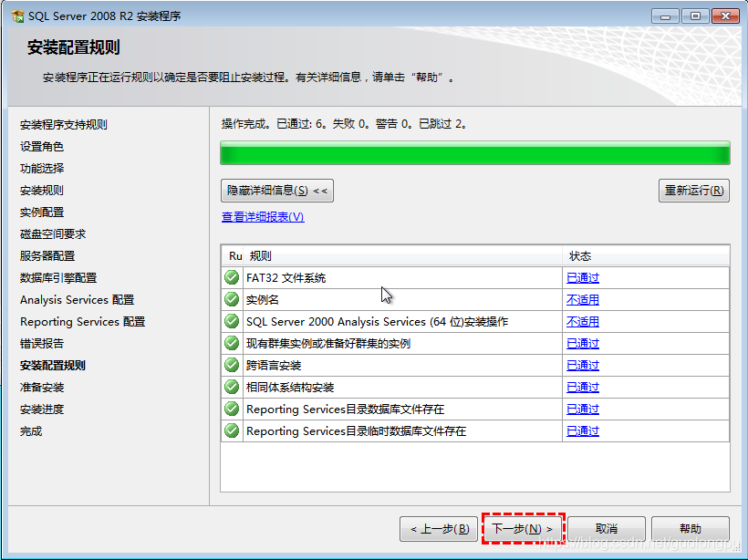
Task: Go back with 上一步(B) button
Action: 439,528
